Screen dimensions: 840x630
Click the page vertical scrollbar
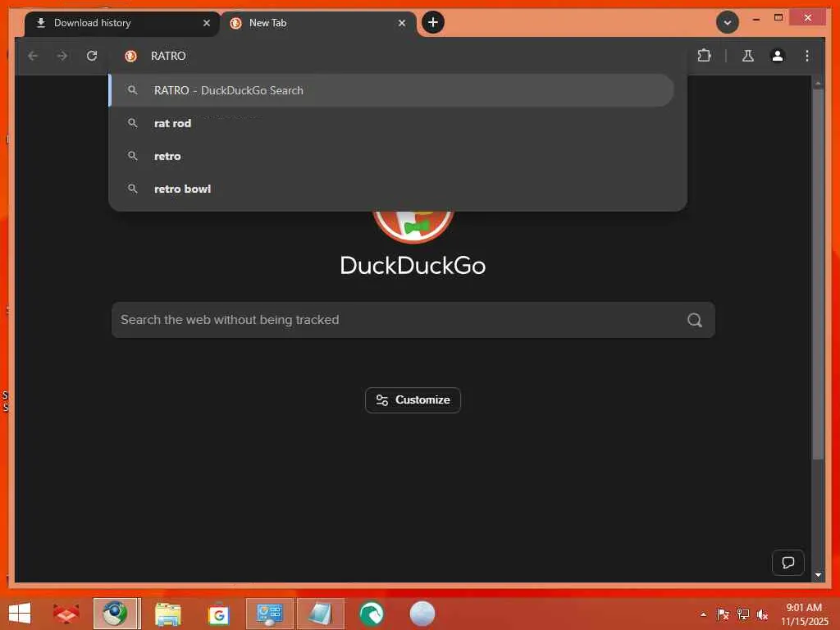point(818,273)
